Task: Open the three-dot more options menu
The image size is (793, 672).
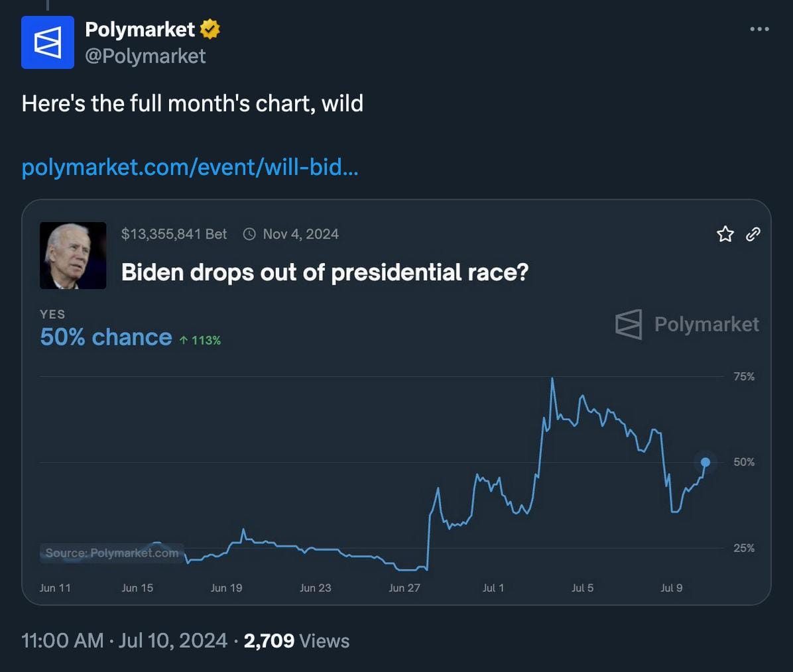Action: coord(759,29)
